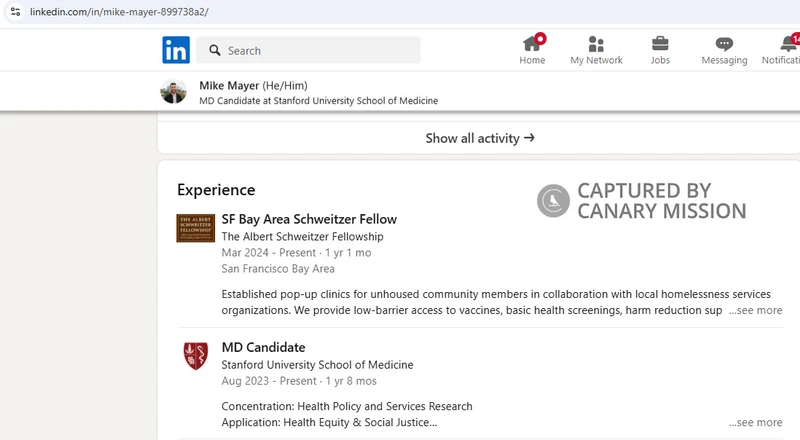Screen dimensions: 800x440
Task: Open Stanford University School of Medicine company text
Action: point(317,365)
